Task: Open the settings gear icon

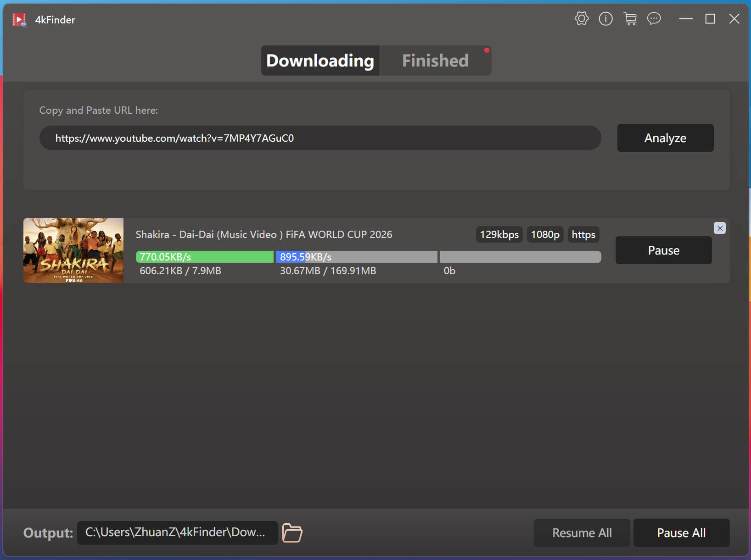Action: click(x=581, y=19)
